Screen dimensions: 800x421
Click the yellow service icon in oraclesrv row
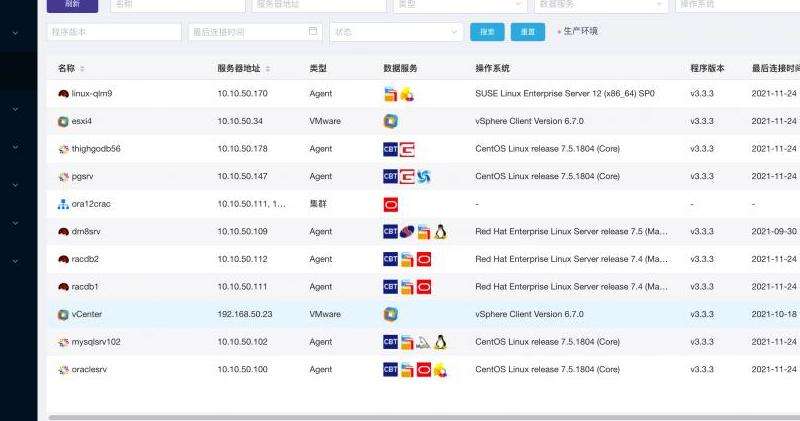tap(440, 369)
